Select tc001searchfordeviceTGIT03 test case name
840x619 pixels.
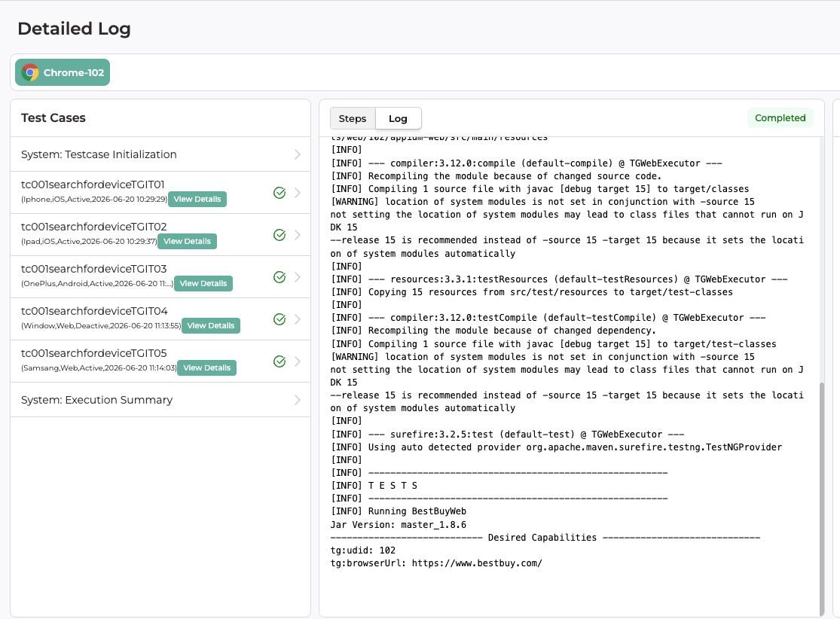93,269
